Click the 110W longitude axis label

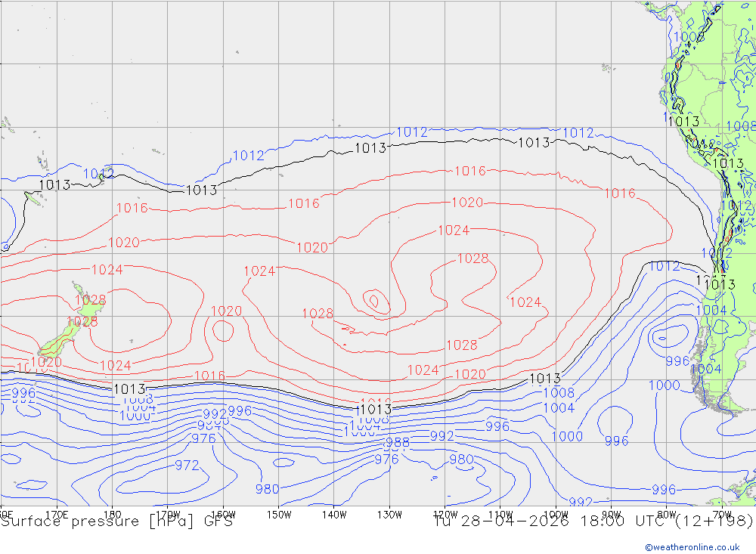click(x=500, y=514)
